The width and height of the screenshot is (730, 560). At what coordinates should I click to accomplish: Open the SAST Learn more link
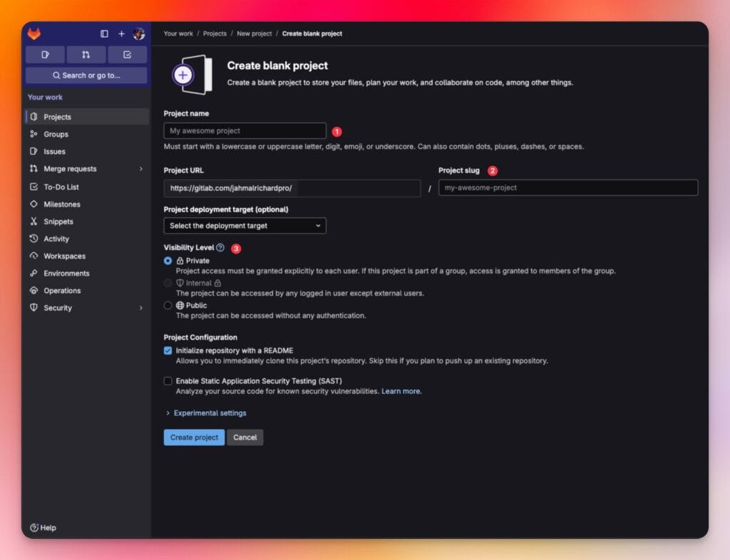(401, 391)
